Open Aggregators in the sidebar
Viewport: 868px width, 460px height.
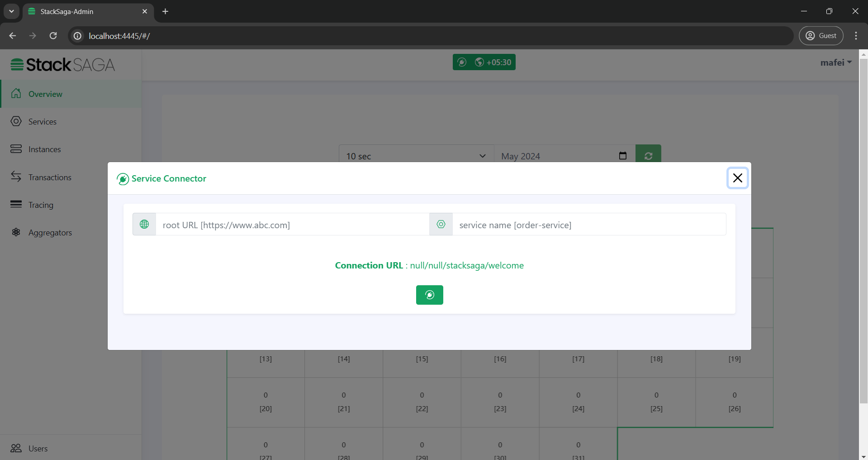[x=54, y=232]
